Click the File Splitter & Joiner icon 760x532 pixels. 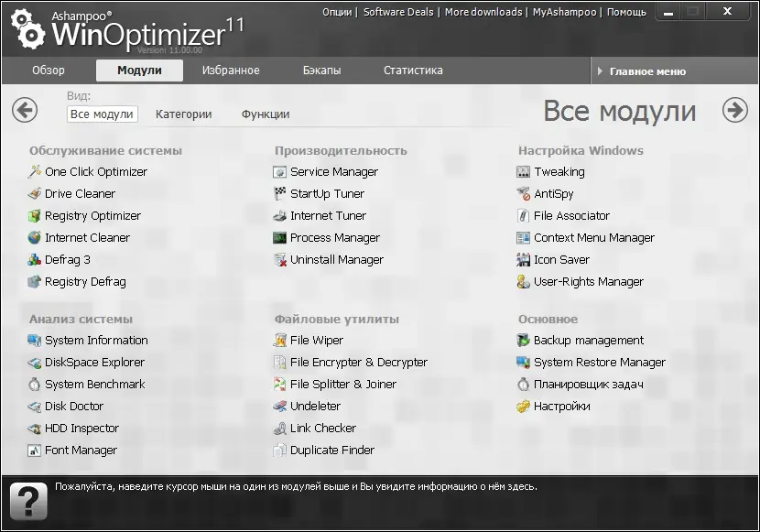(x=279, y=385)
